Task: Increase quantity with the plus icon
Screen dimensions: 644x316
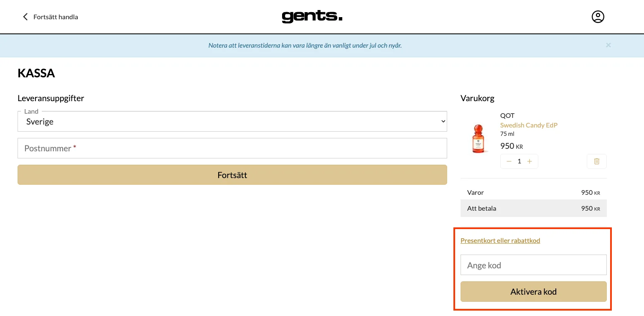Action: click(x=529, y=161)
